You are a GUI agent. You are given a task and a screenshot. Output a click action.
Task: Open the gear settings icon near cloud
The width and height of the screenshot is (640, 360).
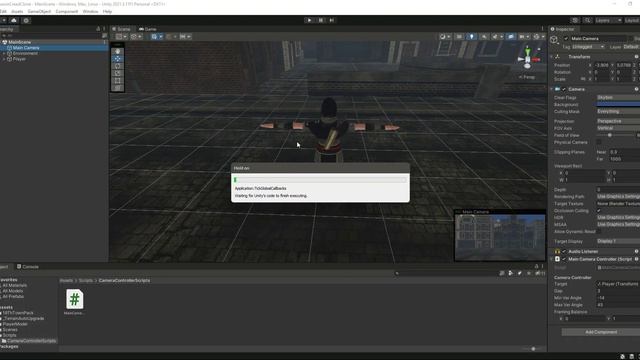click(26, 20)
